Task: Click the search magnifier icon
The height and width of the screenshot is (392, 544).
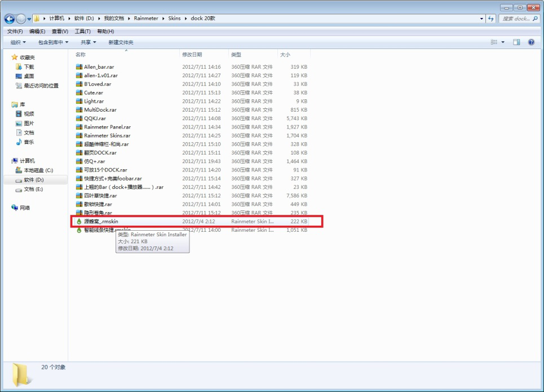Action: point(536,19)
